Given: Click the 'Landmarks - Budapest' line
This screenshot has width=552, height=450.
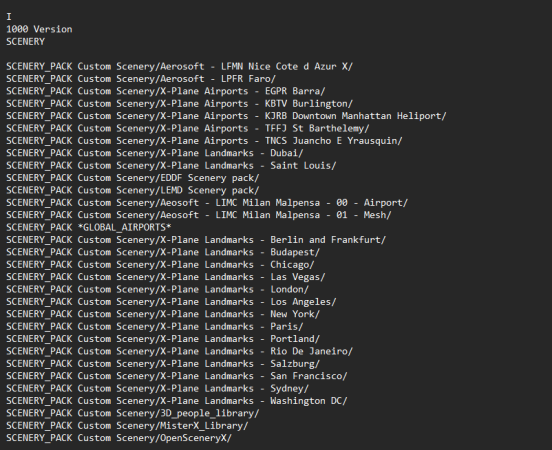Looking at the screenshot, I should 163,252.
